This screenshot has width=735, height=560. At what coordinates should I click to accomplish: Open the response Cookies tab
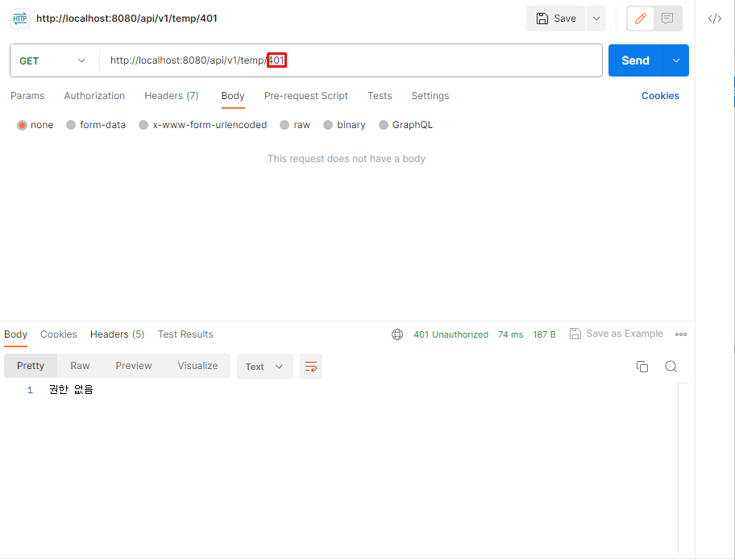click(x=59, y=334)
